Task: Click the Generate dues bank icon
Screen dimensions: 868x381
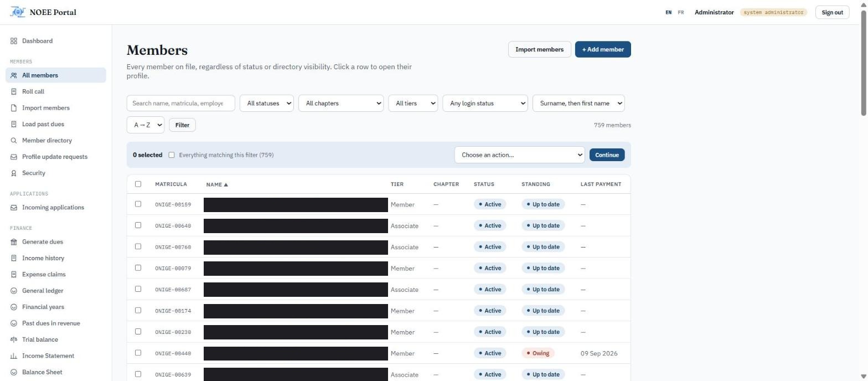Action: pyautogui.click(x=14, y=242)
